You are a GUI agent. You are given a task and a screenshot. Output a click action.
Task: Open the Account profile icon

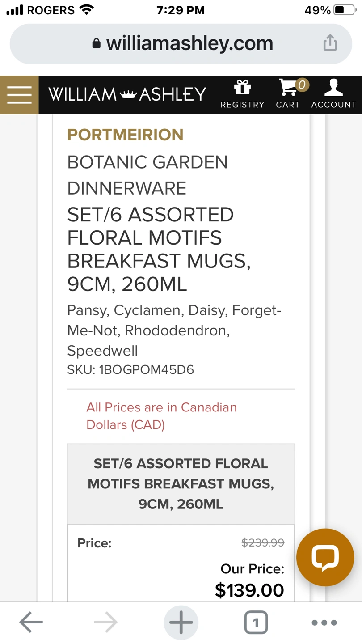point(333,87)
